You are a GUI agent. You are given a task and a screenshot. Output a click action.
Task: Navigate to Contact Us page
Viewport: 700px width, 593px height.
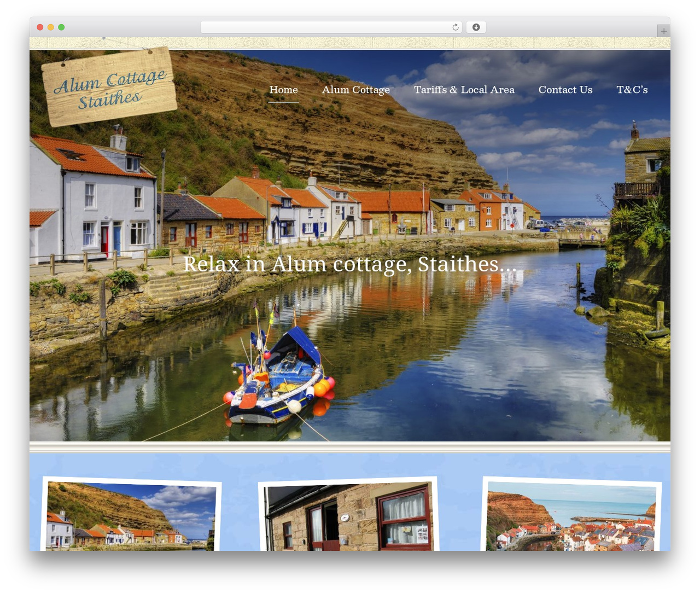[565, 90]
